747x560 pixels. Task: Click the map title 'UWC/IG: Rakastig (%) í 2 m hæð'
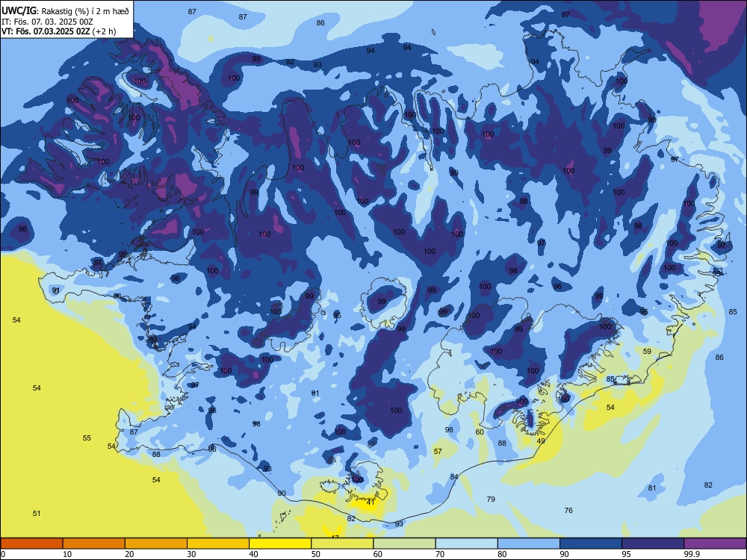pos(65,11)
